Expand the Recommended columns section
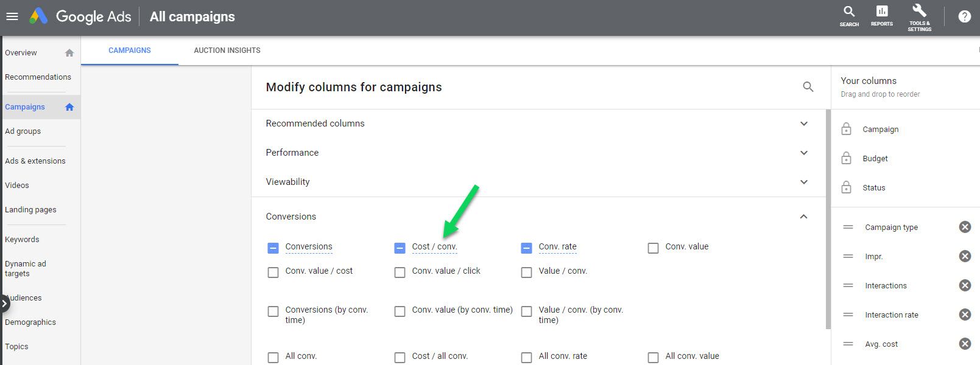 (537, 123)
